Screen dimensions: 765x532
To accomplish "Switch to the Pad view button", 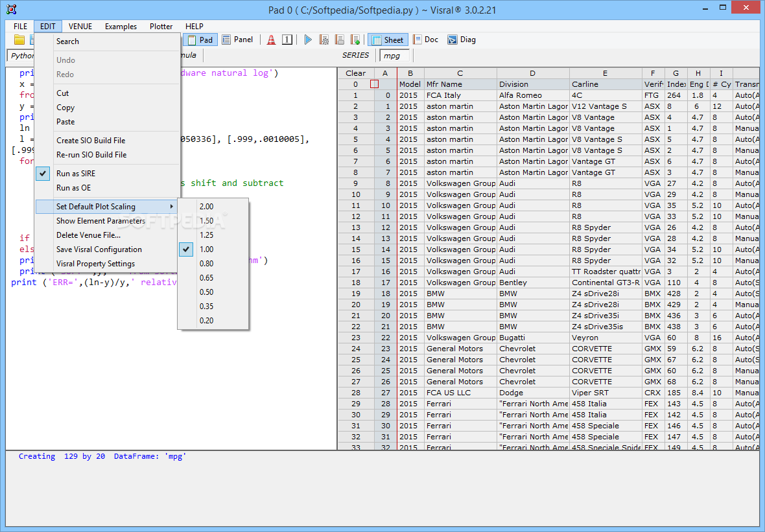I will pyautogui.click(x=200, y=40).
